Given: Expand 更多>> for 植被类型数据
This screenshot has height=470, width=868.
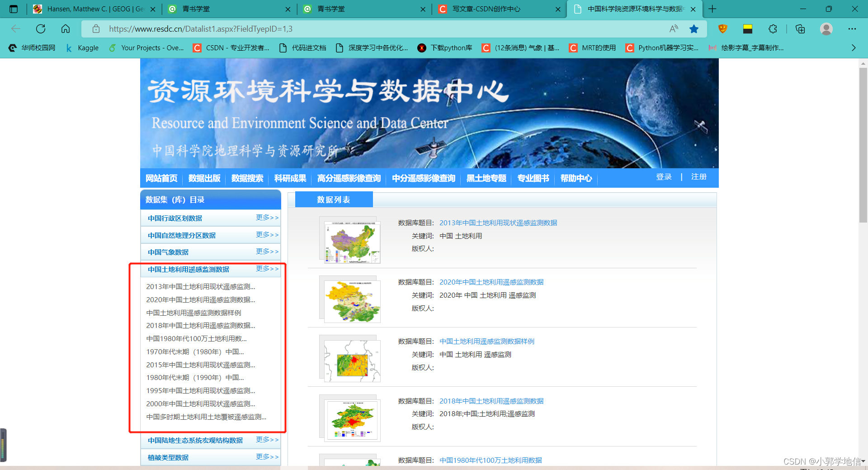Looking at the screenshot, I should (x=267, y=457).
